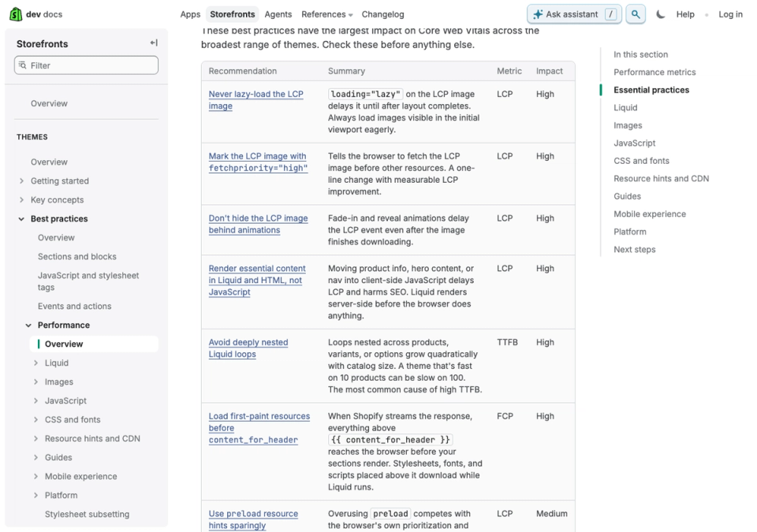Open the search magnifier button
Screen dimensions: 757x532
coord(636,14)
